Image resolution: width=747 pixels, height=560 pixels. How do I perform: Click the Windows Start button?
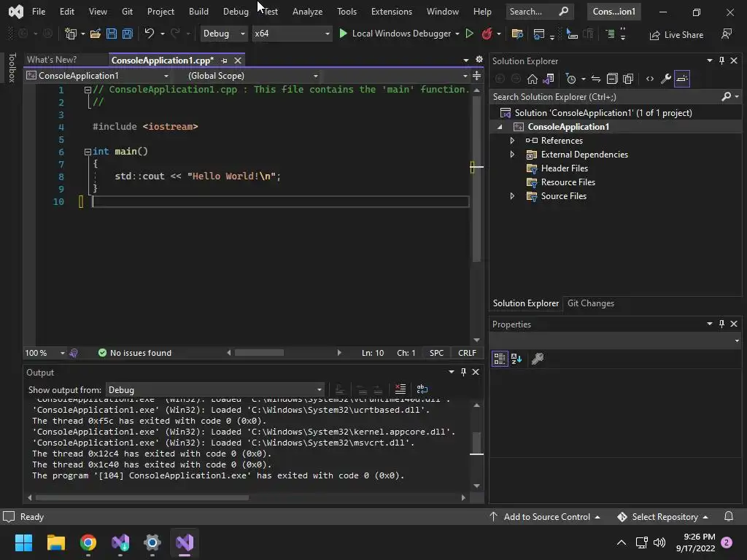click(x=23, y=542)
